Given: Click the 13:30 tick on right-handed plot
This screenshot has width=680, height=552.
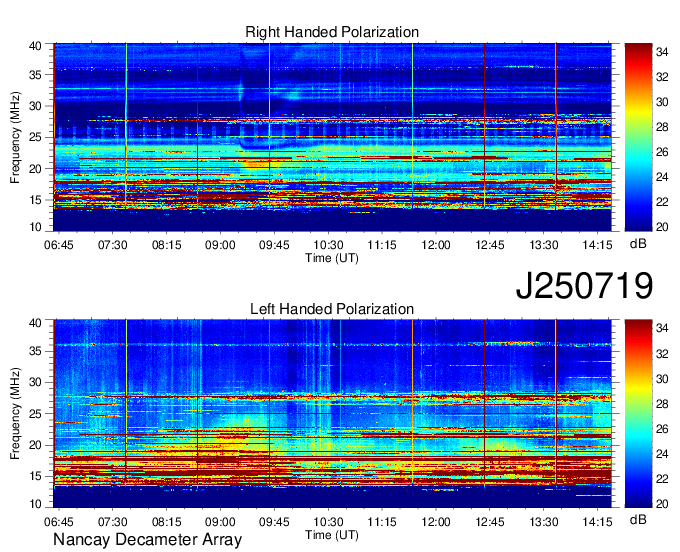Looking at the screenshot, I should pos(544,245).
